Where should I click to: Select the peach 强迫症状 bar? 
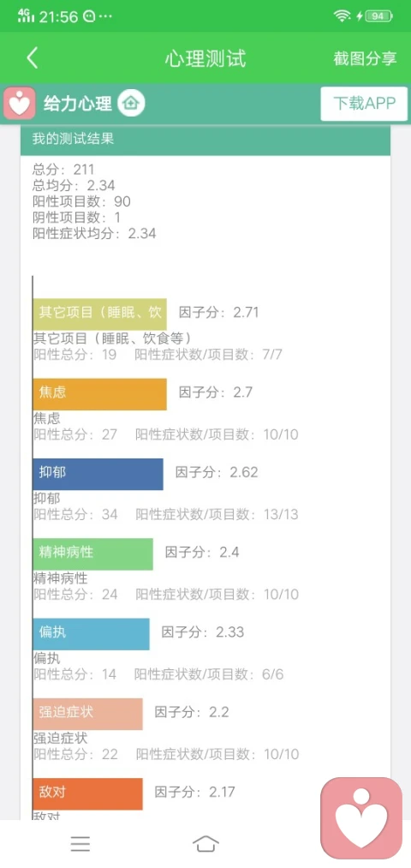coord(88,714)
